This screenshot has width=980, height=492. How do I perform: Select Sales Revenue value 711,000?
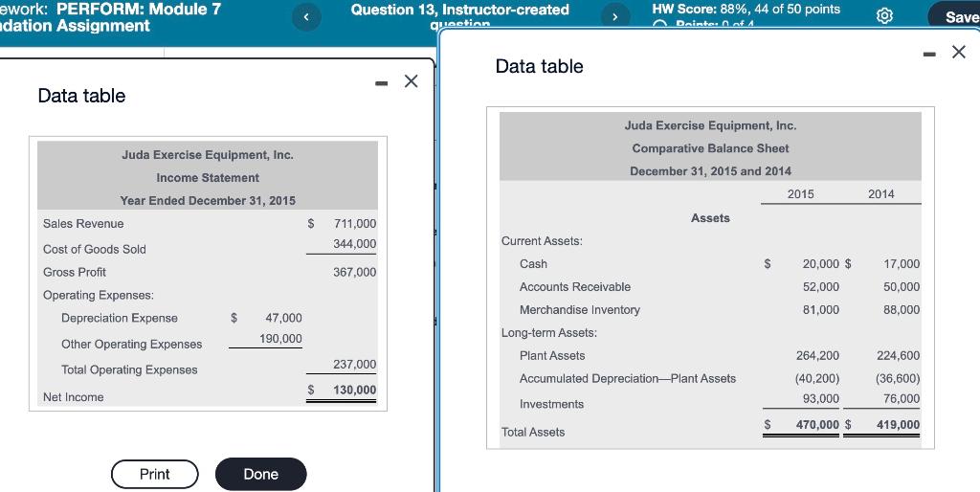point(355,224)
